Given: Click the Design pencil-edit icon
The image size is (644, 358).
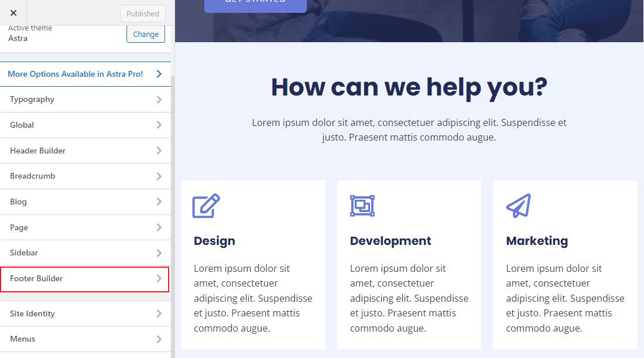Looking at the screenshot, I should click(x=206, y=206).
